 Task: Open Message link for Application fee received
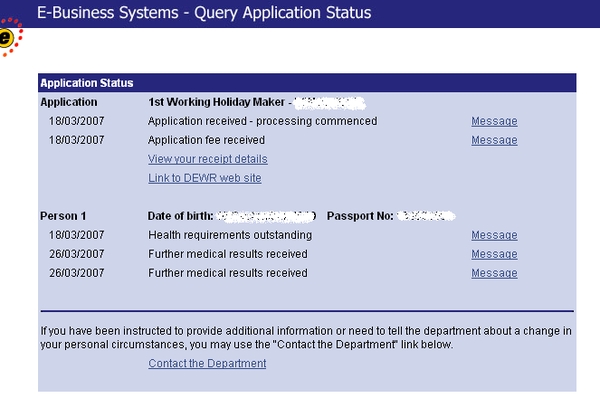click(x=494, y=140)
